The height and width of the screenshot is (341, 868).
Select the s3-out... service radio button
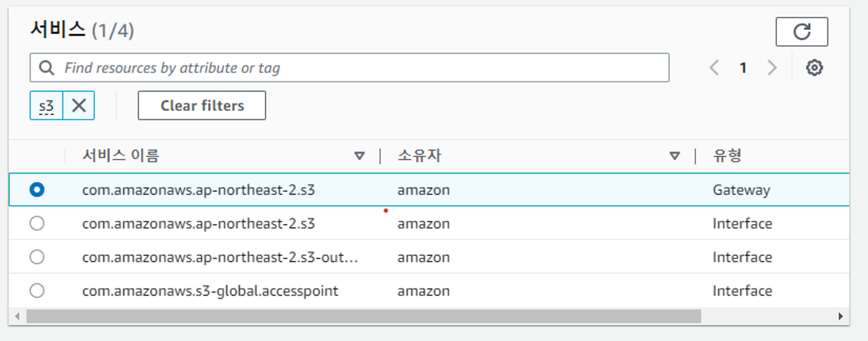[37, 257]
